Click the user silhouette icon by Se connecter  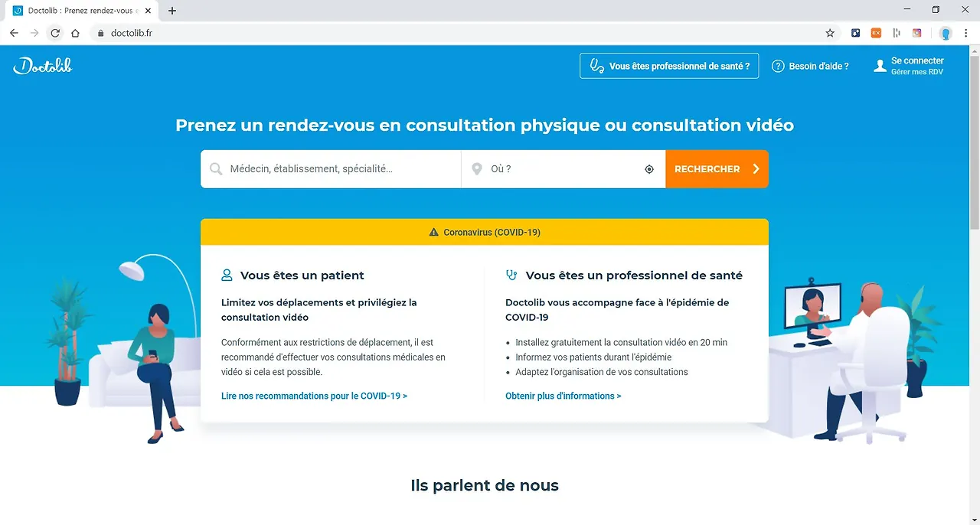tap(880, 66)
